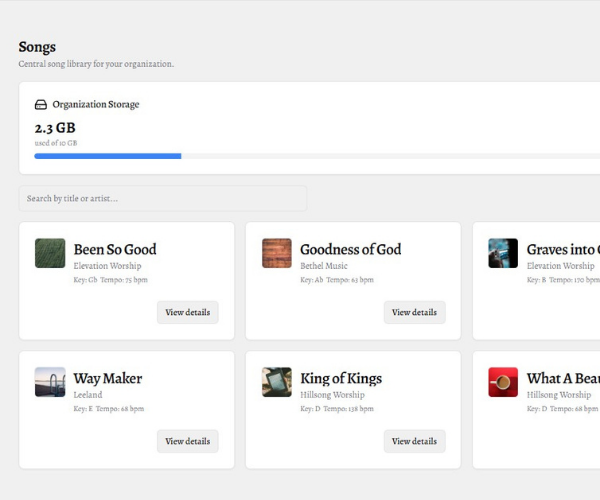Click the Bethel Music artist name
The height and width of the screenshot is (500, 600).
[324, 265]
